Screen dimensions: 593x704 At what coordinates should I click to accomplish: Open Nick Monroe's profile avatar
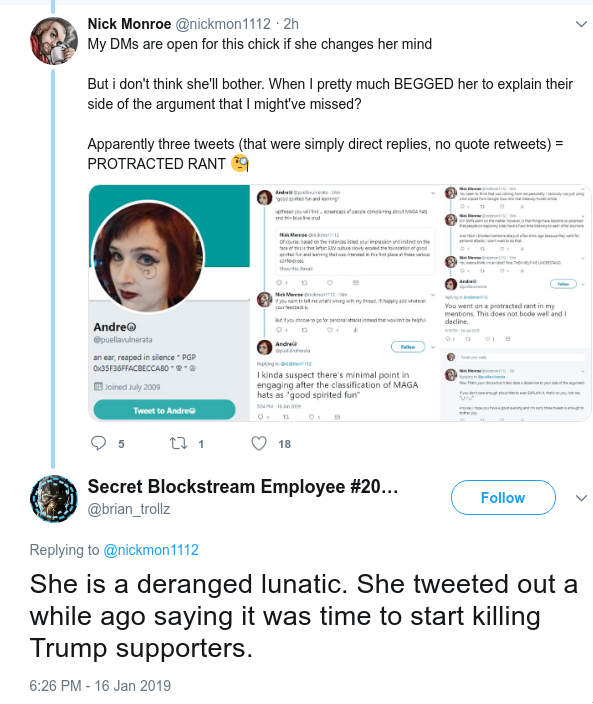[53, 40]
